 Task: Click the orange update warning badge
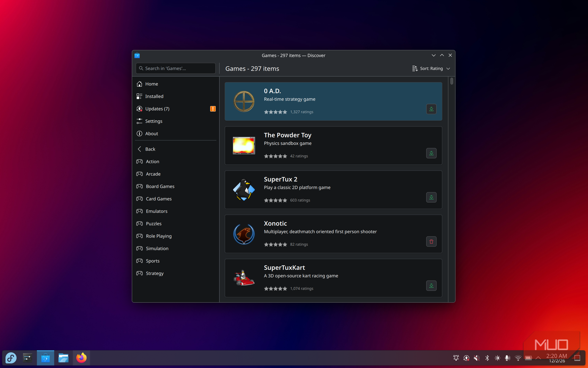(213, 109)
